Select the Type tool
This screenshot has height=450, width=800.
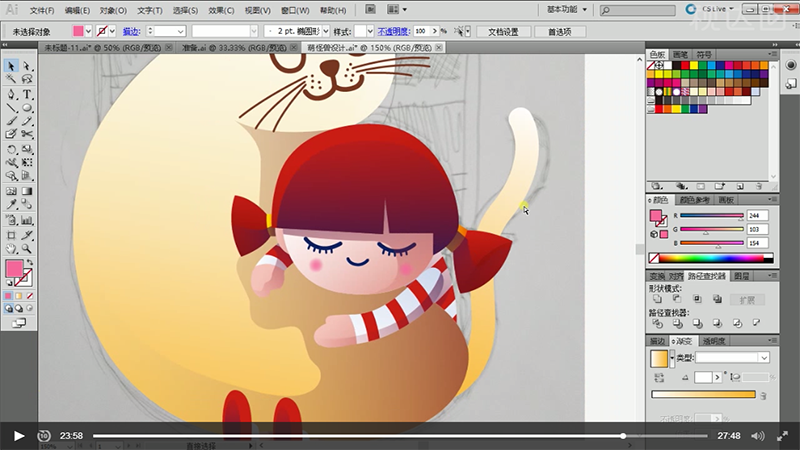[27, 94]
